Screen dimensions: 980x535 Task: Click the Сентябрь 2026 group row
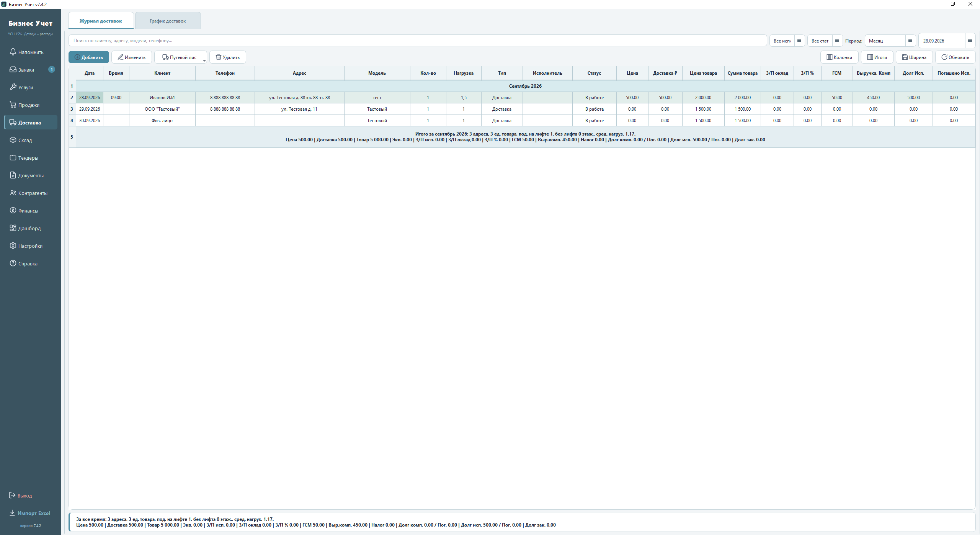pyautogui.click(x=525, y=86)
